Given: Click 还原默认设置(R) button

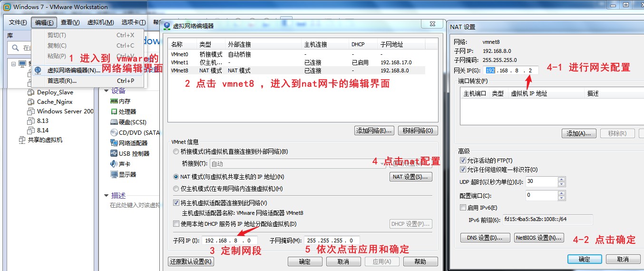Looking at the screenshot, I should (191, 261).
